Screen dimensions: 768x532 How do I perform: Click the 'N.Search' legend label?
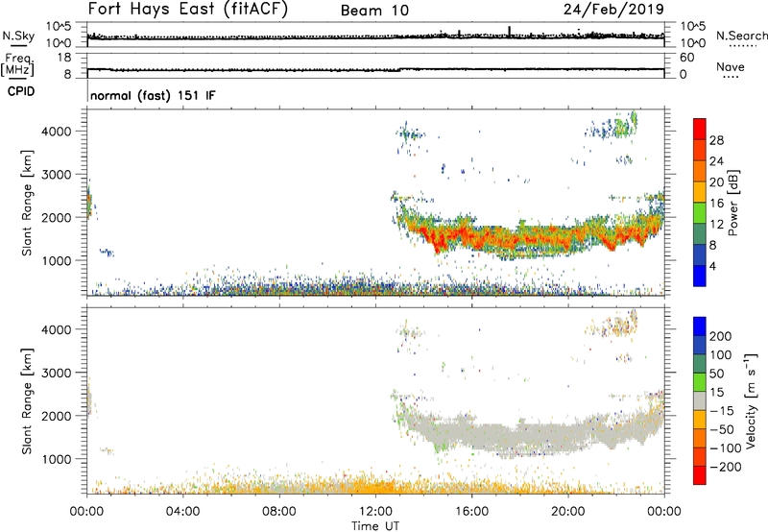[x=741, y=36]
